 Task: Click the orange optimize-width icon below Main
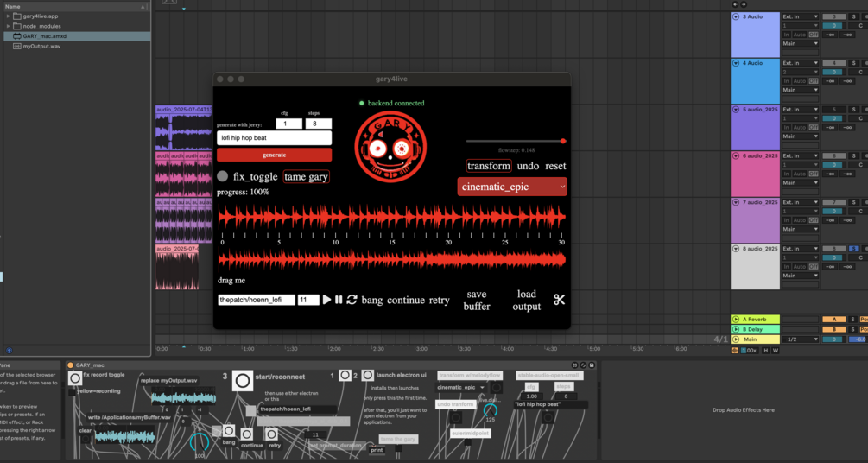pyautogui.click(x=735, y=350)
